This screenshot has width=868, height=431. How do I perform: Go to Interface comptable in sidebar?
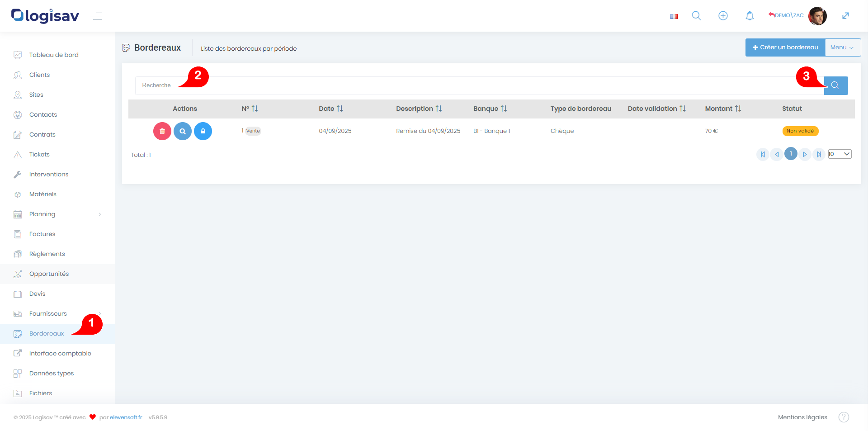60,353
